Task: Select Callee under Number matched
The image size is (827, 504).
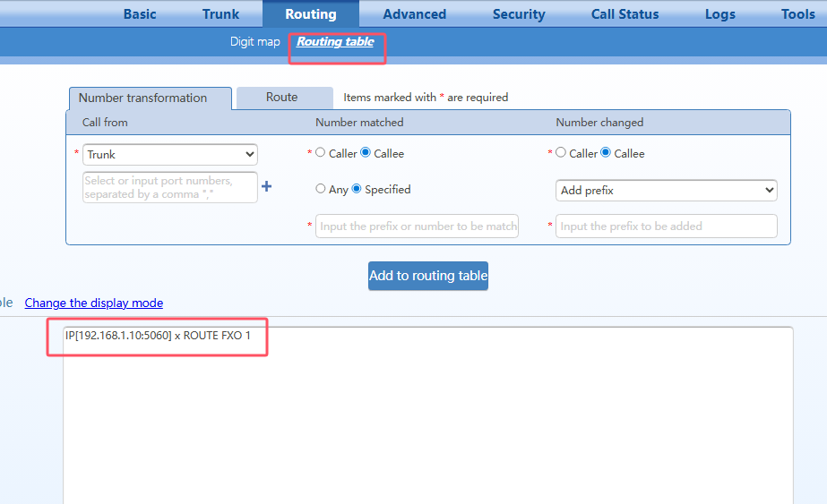Action: click(366, 153)
